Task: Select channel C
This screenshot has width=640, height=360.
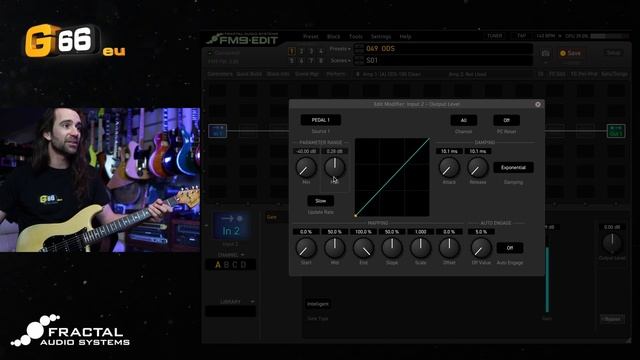Action: point(235,265)
